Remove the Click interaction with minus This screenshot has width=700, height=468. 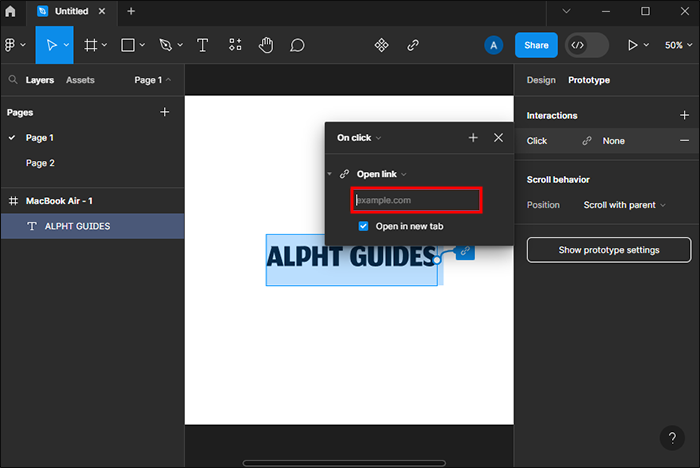tap(684, 141)
